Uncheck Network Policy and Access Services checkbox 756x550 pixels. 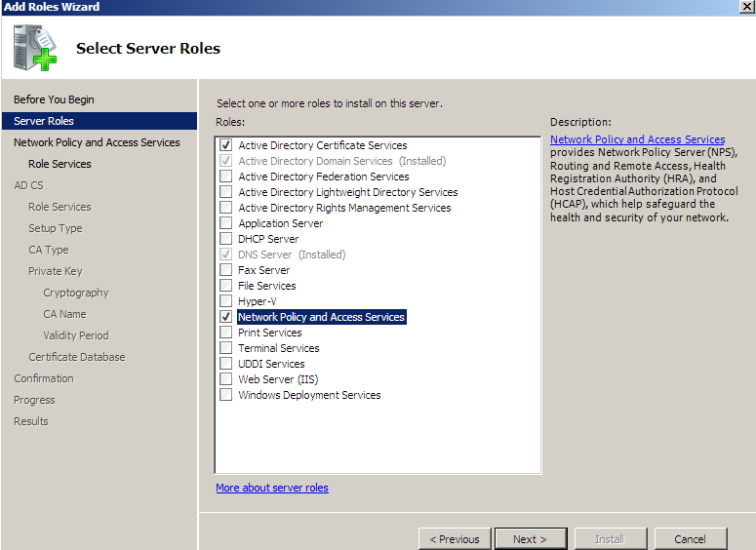click(225, 317)
